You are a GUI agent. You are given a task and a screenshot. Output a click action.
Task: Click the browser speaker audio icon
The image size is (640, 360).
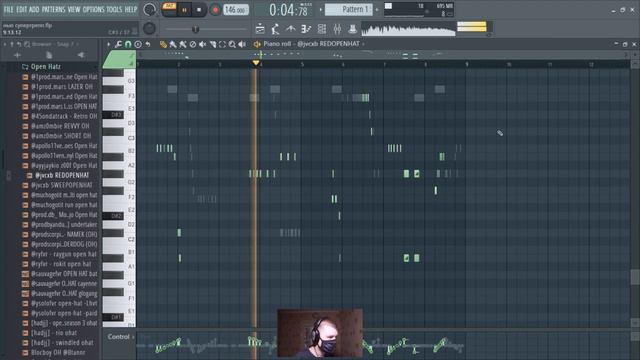pyautogui.click(x=81, y=55)
